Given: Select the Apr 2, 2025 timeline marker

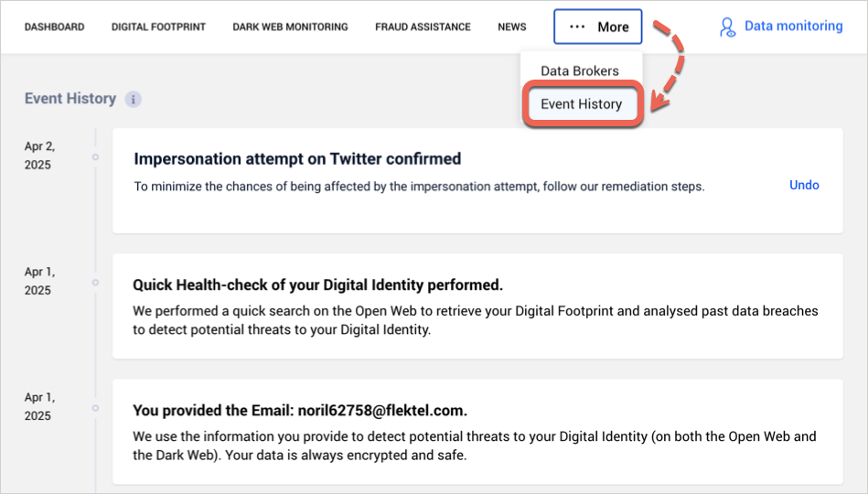Looking at the screenshot, I should [x=95, y=157].
